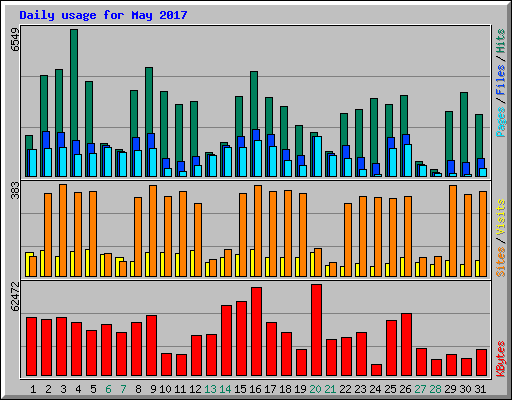The image size is (512, 400).
Task: Click the red KBytes bar for day 26
Action: [x=406, y=345]
